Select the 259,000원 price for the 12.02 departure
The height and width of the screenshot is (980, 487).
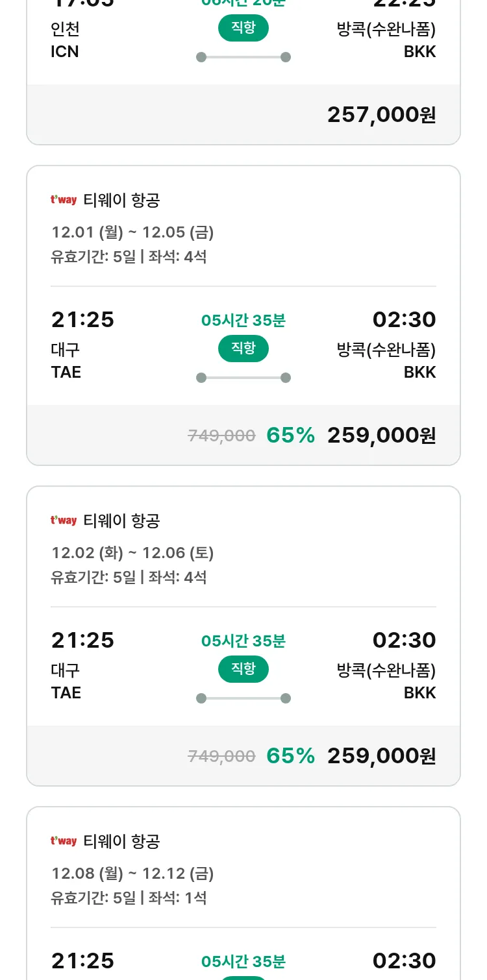[x=381, y=756]
